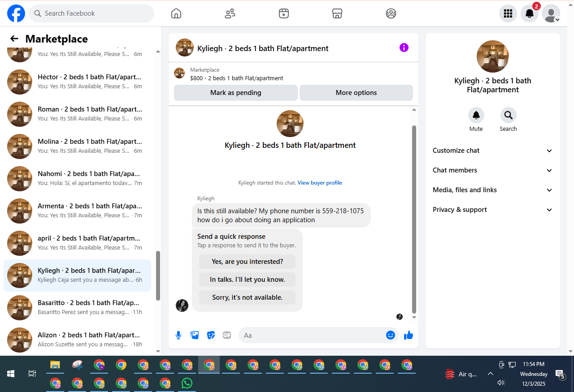Attach a photo with the image icon
Viewport: 574px width, 392px height.
(195, 335)
